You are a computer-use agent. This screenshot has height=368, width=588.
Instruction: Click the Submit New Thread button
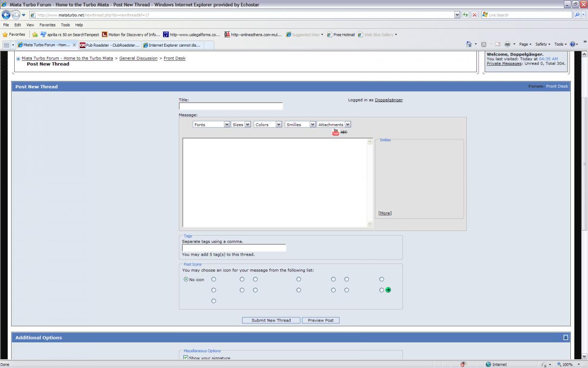[271, 320]
